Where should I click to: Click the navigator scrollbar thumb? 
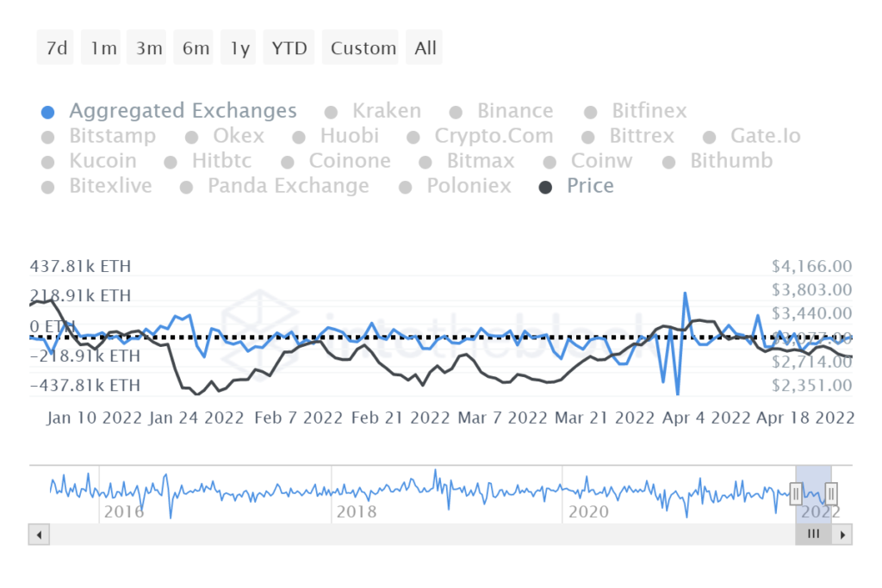pos(813,535)
